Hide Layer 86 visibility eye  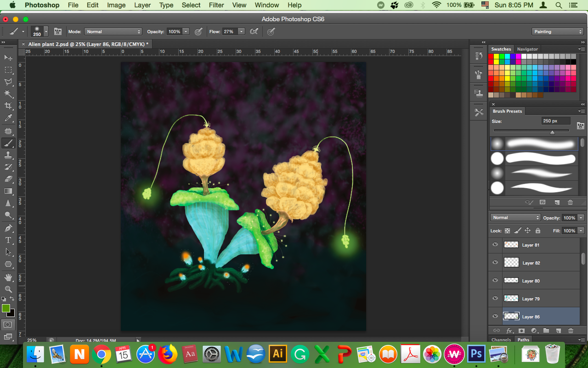coord(495,316)
